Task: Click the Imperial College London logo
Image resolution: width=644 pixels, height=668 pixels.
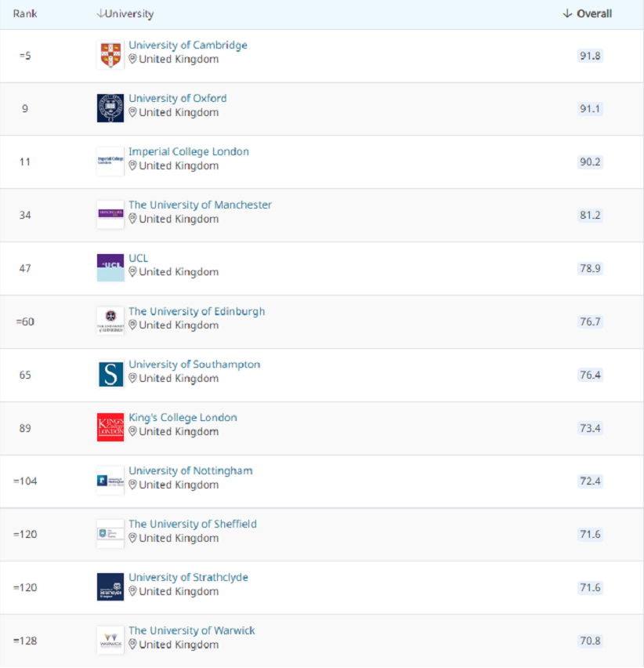Action: [x=110, y=161]
